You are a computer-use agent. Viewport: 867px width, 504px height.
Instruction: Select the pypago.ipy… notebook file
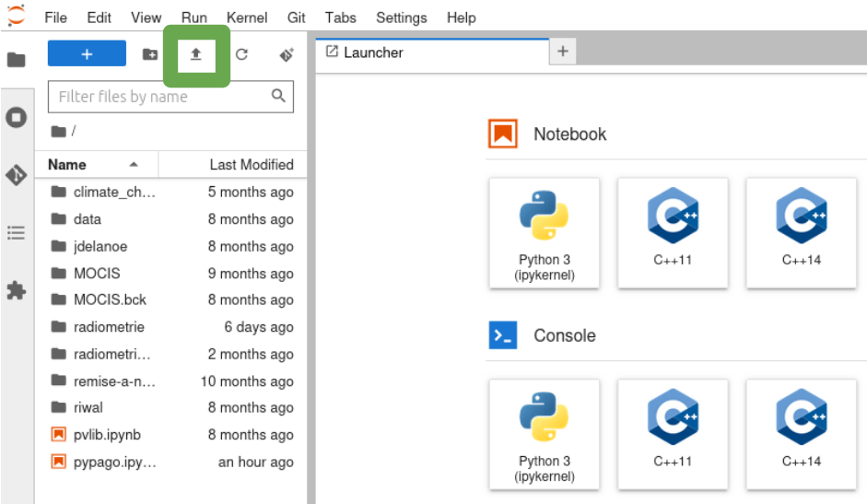[x=171, y=462]
